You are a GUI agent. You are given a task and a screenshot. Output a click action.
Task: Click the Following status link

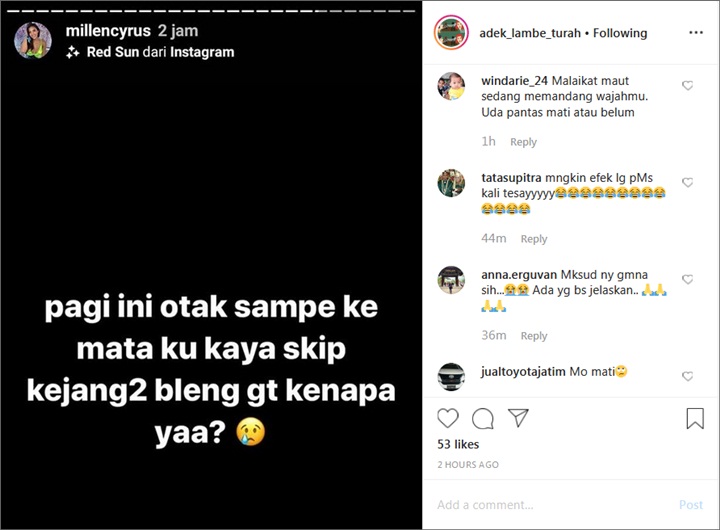click(620, 33)
